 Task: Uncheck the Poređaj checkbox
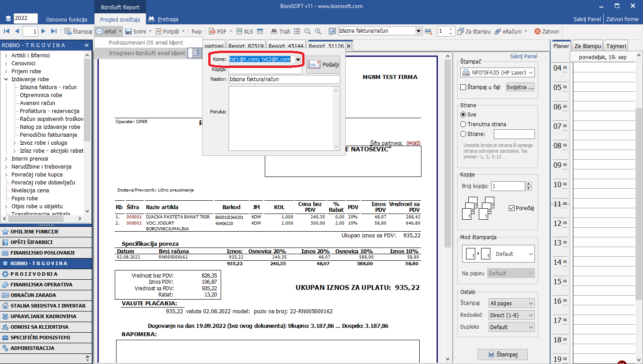click(x=512, y=208)
